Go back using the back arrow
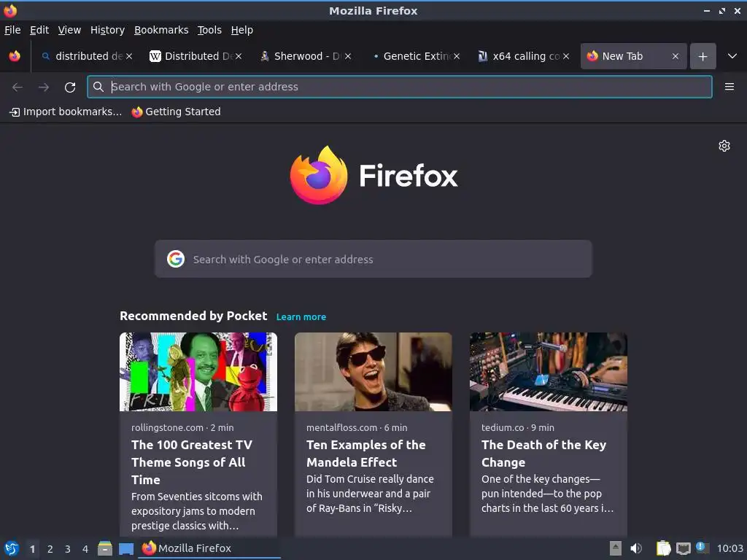The width and height of the screenshot is (747, 560). 18,87
